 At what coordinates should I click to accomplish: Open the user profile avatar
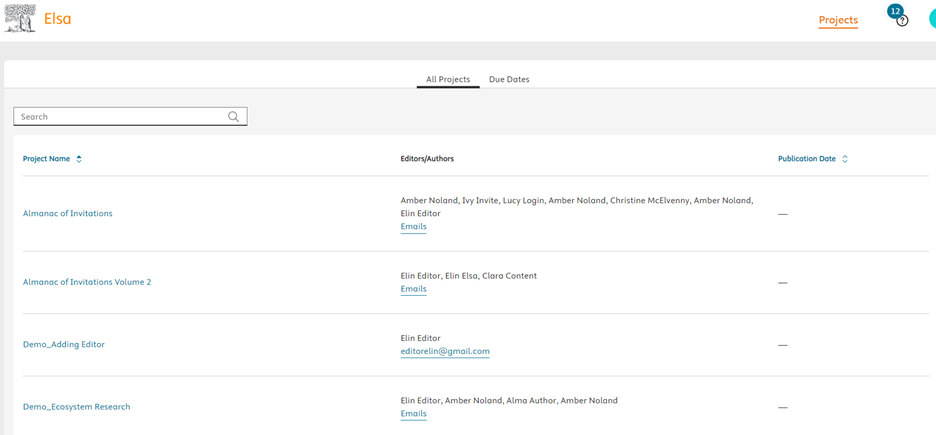931,19
